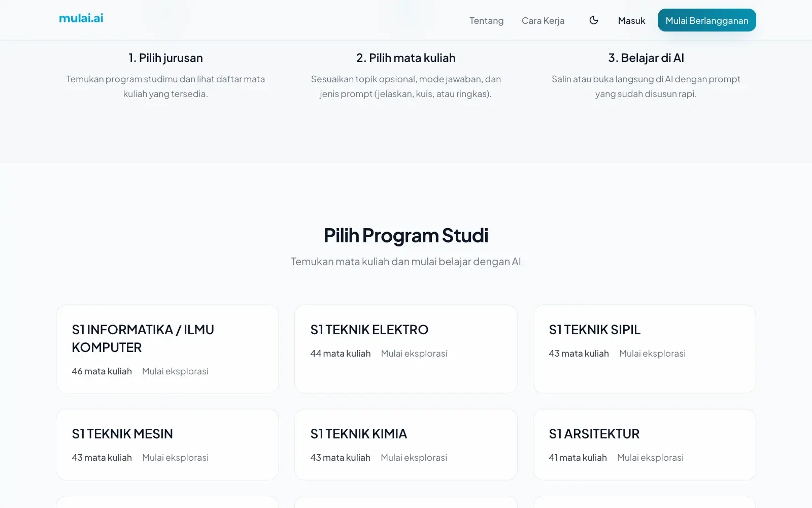The height and width of the screenshot is (508, 812).
Task: Open the S1 Teknik Elektro card
Action: (x=406, y=349)
